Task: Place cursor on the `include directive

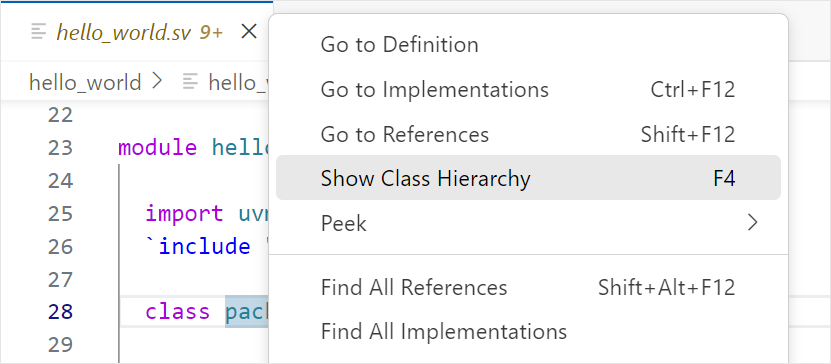Action: pos(198,246)
